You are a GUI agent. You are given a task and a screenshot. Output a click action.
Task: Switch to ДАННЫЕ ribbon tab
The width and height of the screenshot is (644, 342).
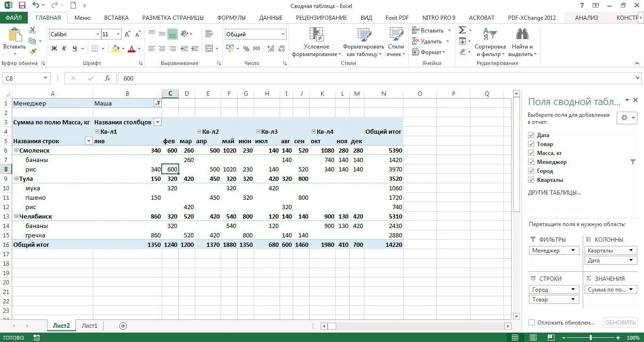(271, 17)
